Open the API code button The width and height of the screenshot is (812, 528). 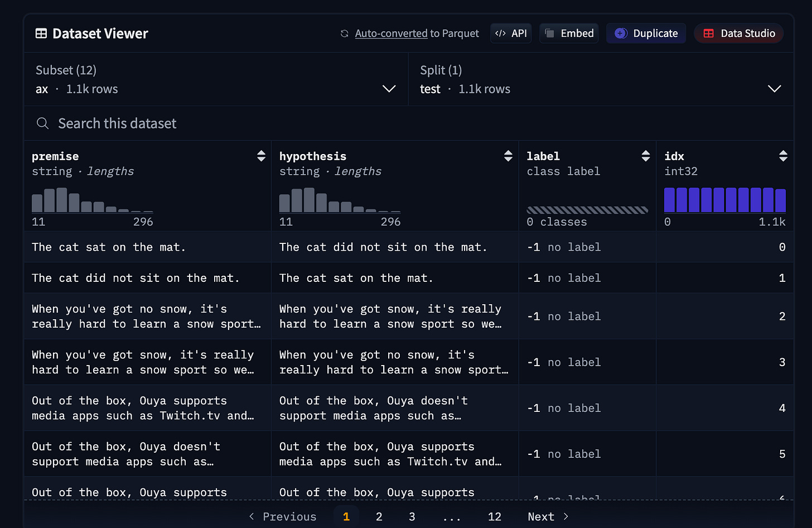[511, 33]
